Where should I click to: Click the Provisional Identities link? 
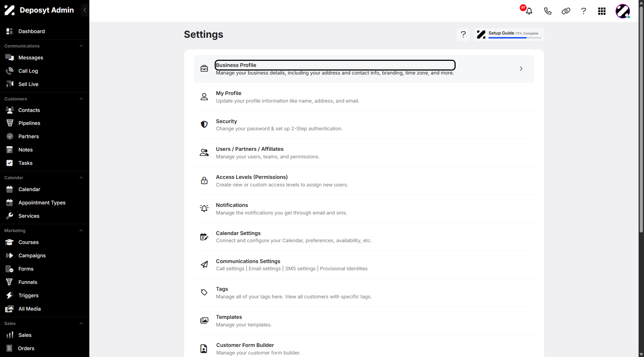click(344, 269)
